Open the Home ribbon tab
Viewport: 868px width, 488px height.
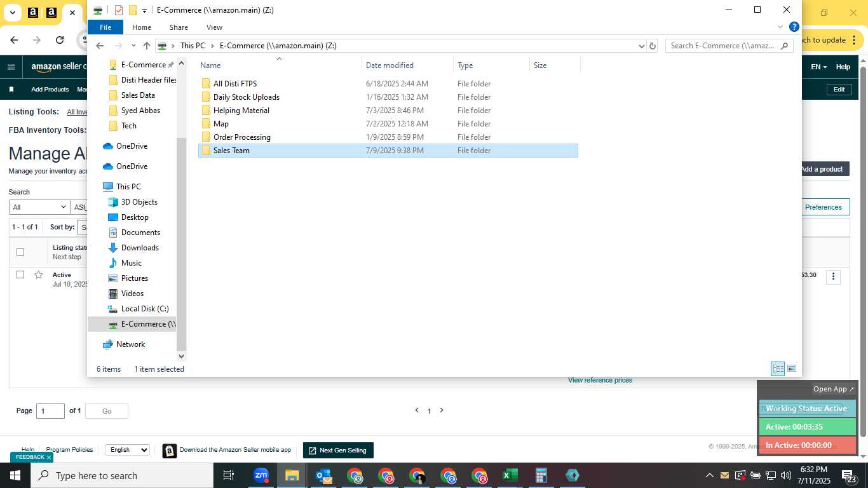click(142, 27)
